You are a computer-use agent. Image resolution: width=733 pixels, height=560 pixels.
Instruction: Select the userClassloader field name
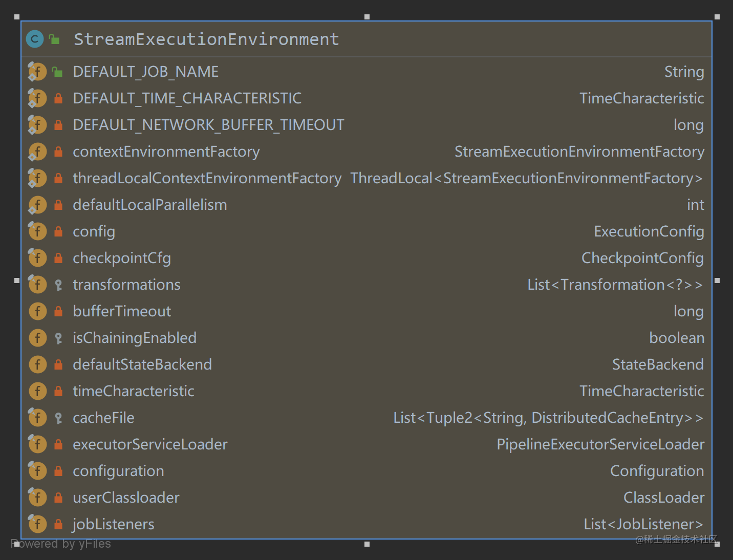126,498
